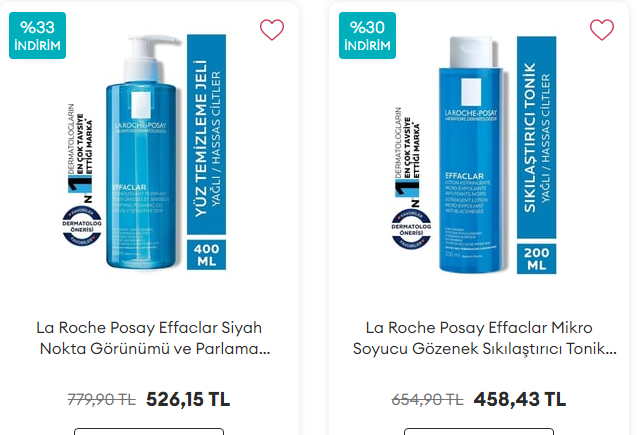Click the Sıkılaştırıcı Tonik banner
Image resolution: width=643 pixels, height=435 pixels.
coord(536,137)
